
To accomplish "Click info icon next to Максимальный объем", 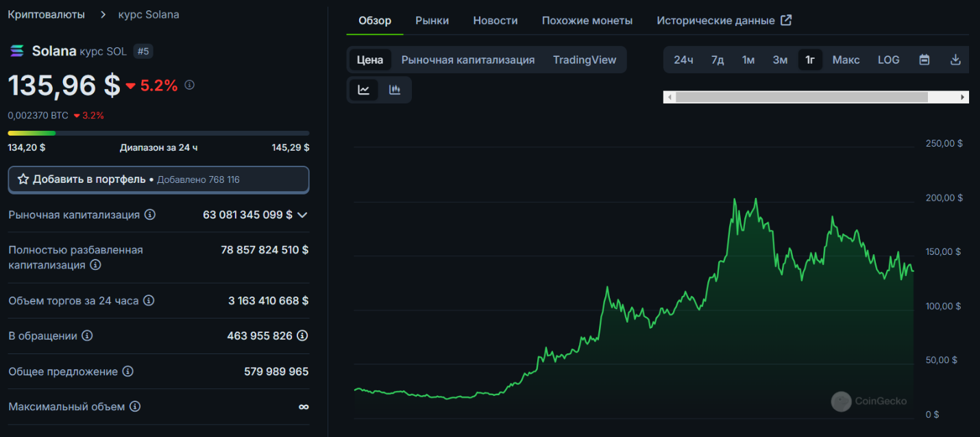I will (x=135, y=407).
